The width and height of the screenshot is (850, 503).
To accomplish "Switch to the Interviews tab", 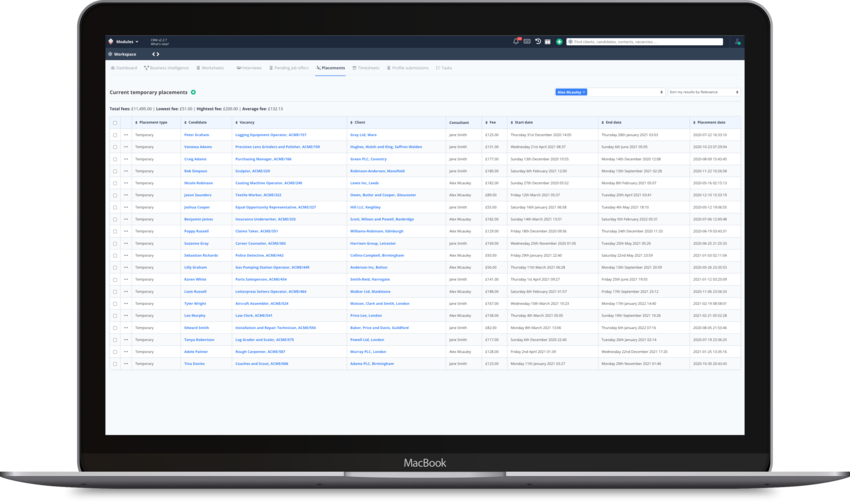I will 249,68.
